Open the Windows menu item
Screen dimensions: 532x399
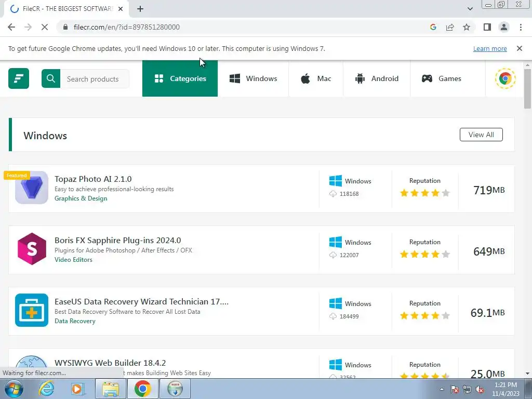(x=253, y=78)
